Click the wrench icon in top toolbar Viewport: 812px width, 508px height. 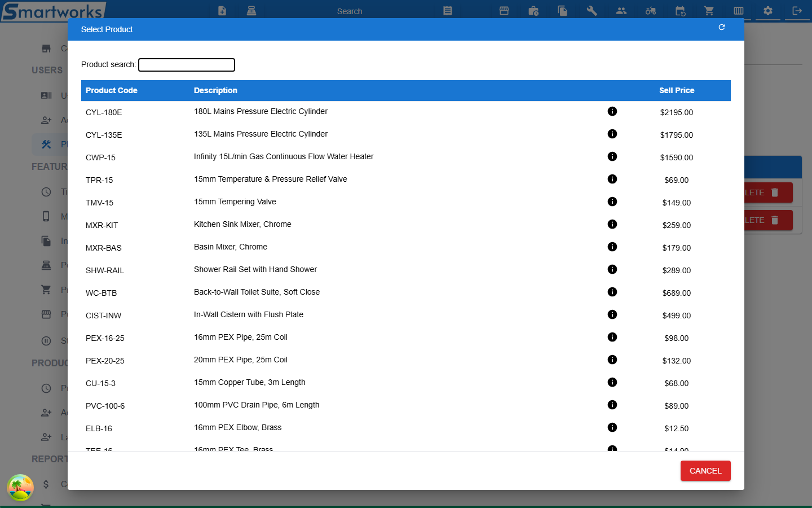point(592,11)
